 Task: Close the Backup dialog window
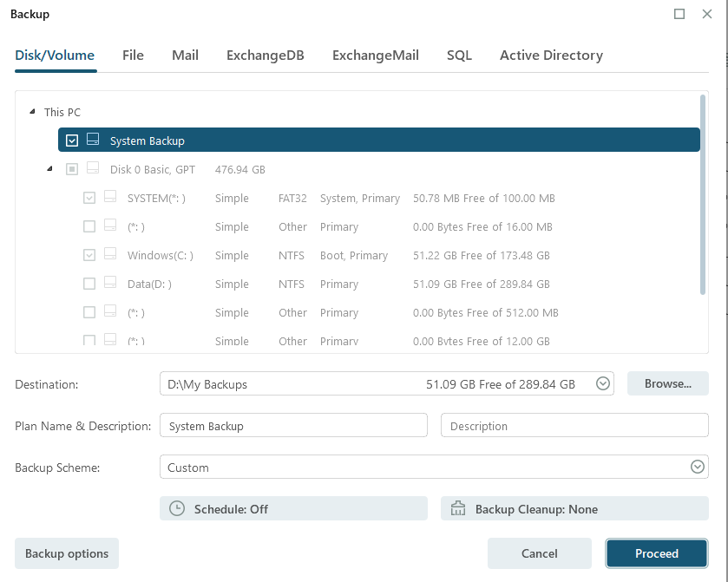point(707,14)
